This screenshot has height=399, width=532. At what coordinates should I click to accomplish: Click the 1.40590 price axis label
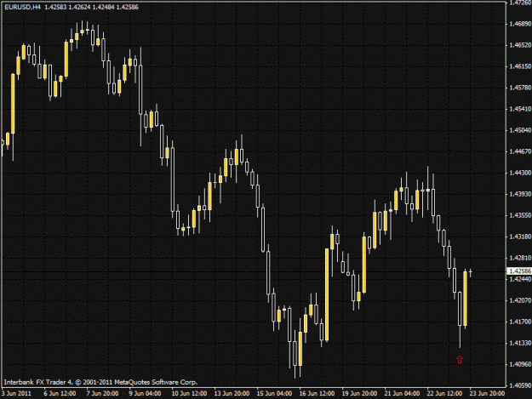(520, 385)
